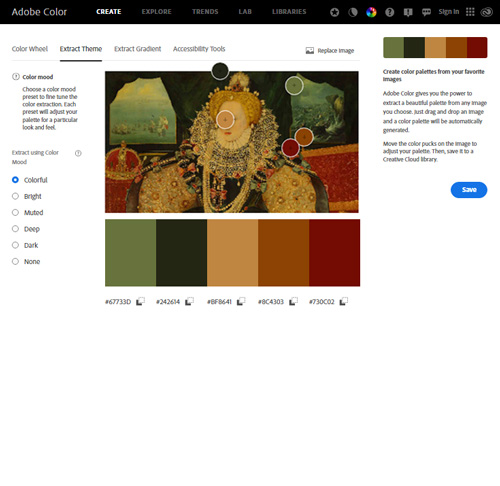
Task: Click the tan puck on the queen's face
Action: point(225,119)
